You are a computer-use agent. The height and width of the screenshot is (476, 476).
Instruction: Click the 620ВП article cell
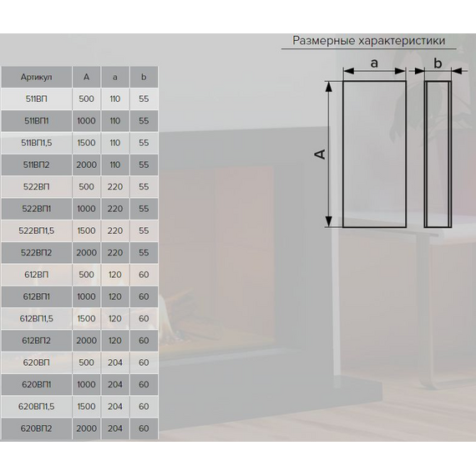[x=37, y=362]
